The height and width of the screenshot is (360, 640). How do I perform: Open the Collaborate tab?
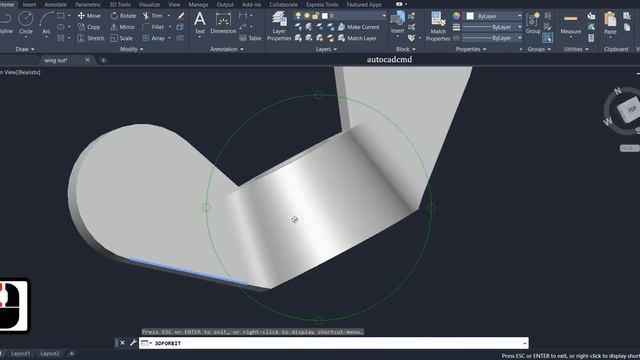[283, 4]
